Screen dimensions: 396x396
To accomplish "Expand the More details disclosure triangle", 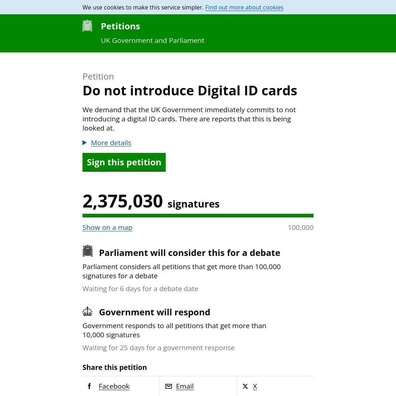I will (x=84, y=143).
